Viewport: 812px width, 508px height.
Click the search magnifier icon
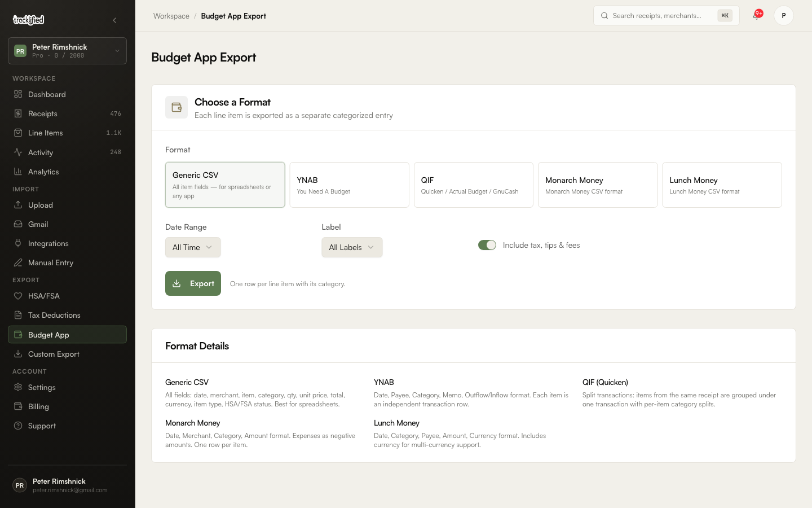[x=604, y=16]
